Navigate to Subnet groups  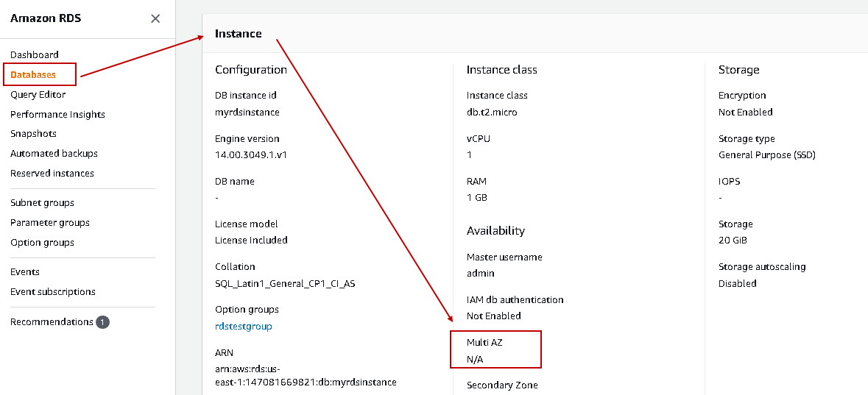[x=42, y=203]
